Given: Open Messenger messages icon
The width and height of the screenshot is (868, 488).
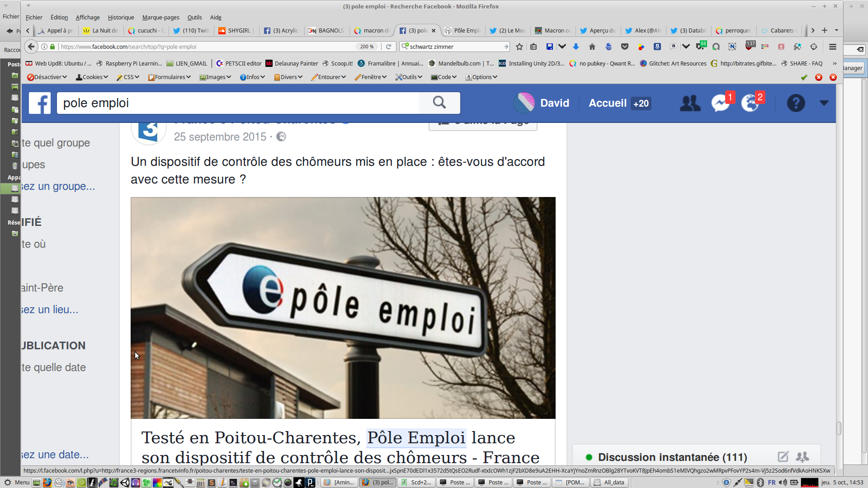Looking at the screenshot, I should tap(720, 103).
